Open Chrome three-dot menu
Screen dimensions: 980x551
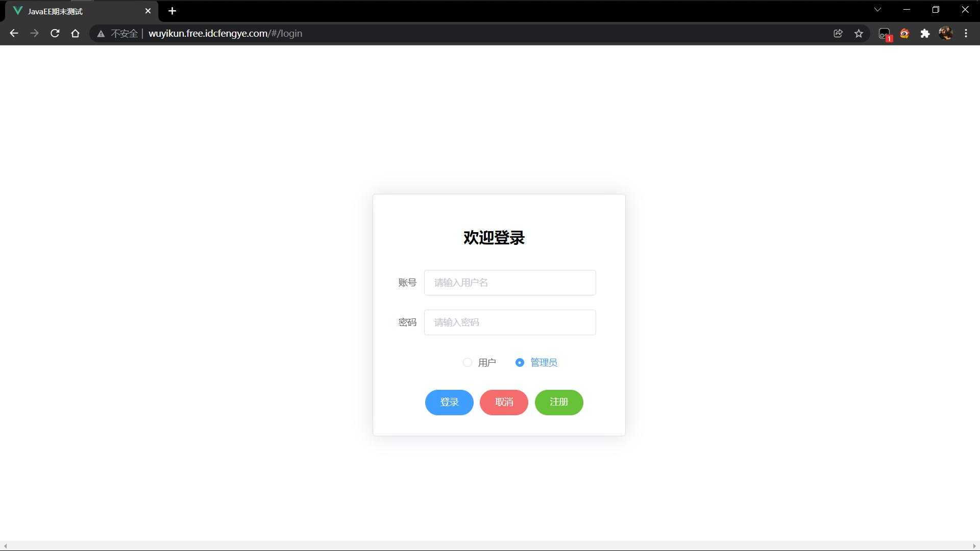point(966,34)
